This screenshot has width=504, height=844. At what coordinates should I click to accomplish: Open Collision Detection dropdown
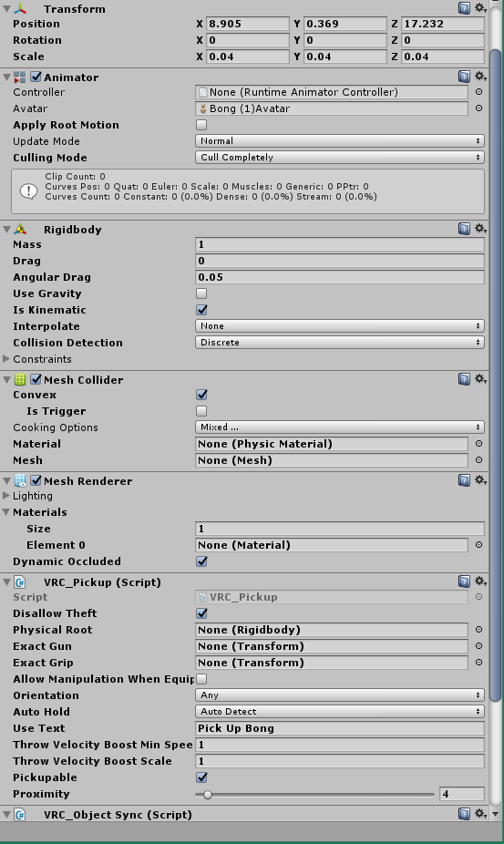point(339,343)
